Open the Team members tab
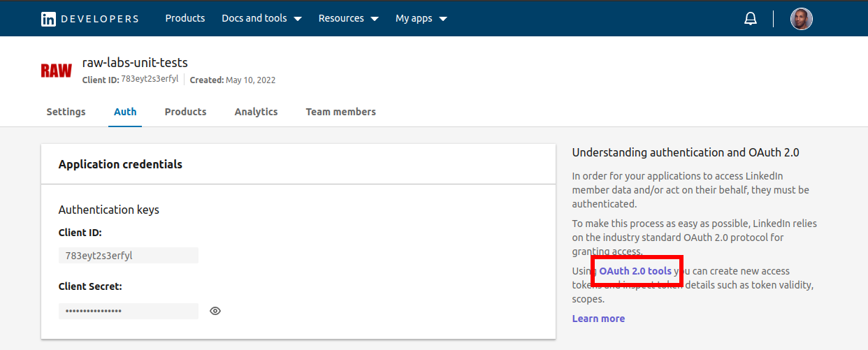Viewport: 868px width, 350px height. coord(340,112)
